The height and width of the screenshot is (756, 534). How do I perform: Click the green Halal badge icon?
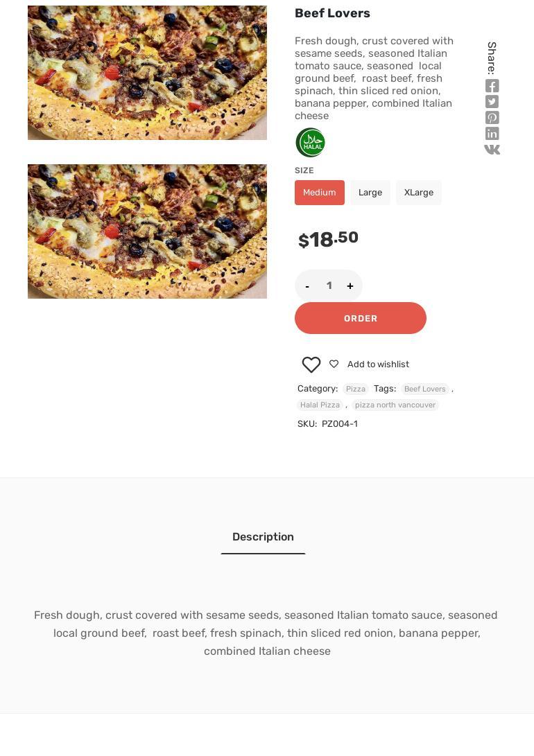tap(310, 143)
